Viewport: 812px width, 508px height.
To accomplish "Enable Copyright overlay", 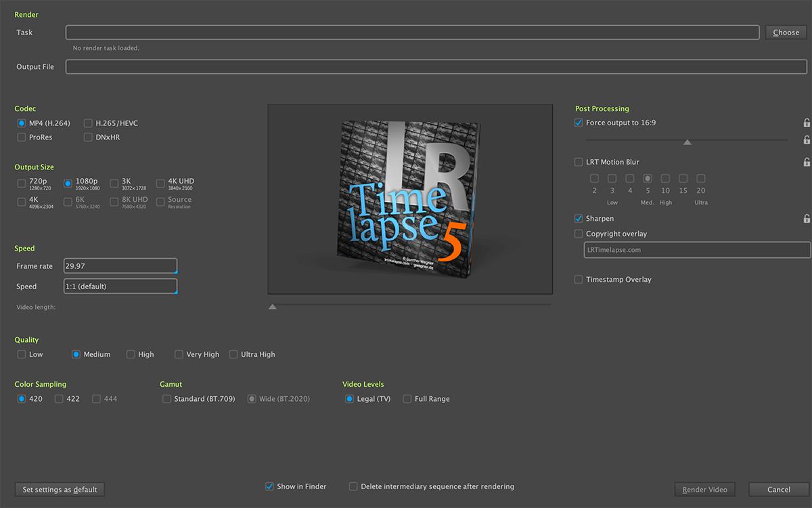I will click(579, 234).
